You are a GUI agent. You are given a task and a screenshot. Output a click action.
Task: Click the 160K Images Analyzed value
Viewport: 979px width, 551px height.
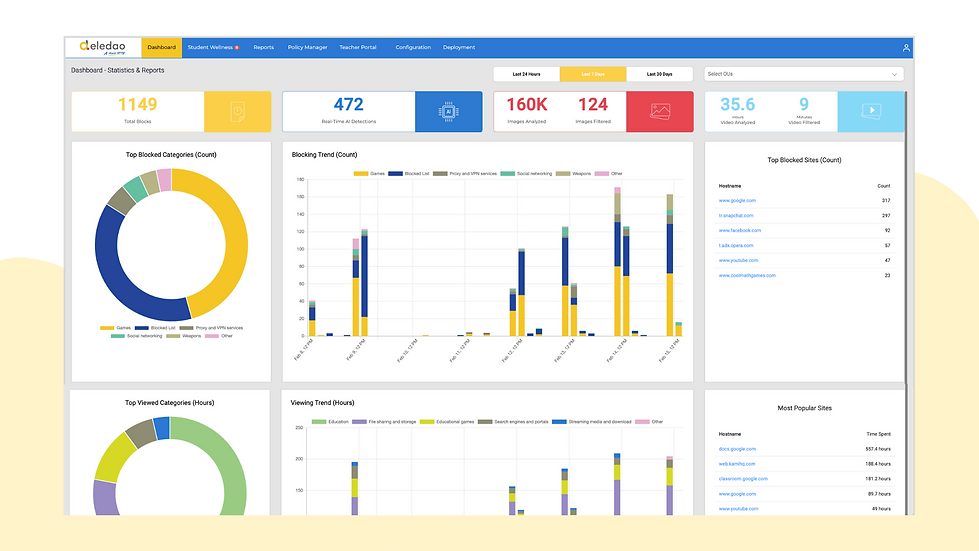[526, 104]
